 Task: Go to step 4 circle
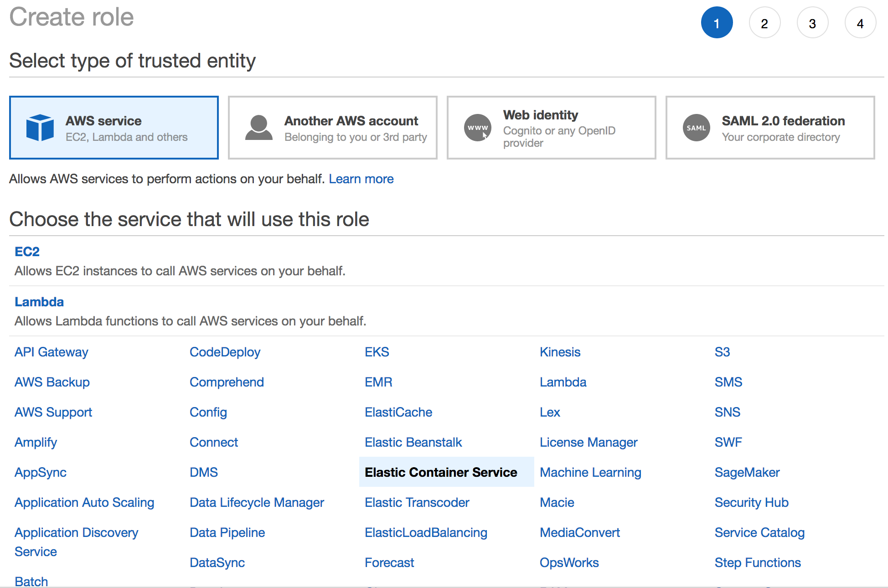coord(860,23)
